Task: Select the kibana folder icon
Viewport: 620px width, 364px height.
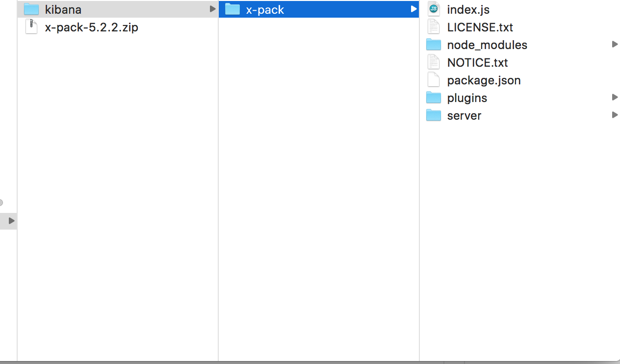Action: [31, 9]
